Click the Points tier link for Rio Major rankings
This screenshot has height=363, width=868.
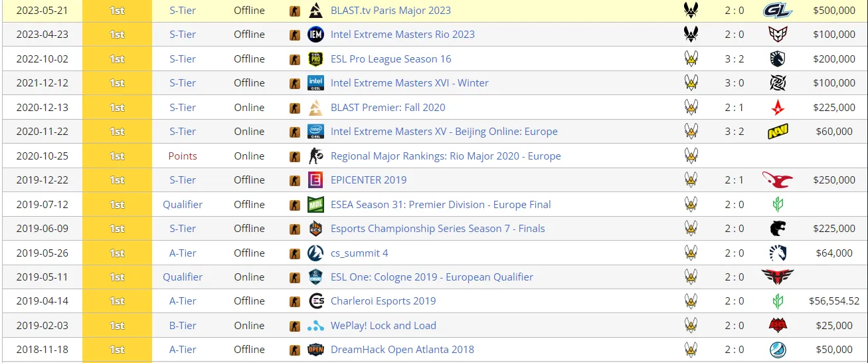183,156
